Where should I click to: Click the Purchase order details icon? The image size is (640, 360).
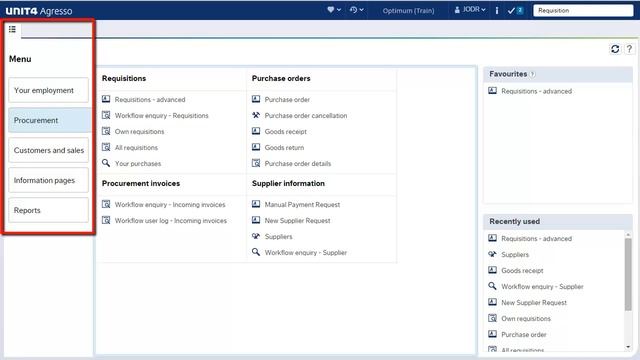click(256, 163)
